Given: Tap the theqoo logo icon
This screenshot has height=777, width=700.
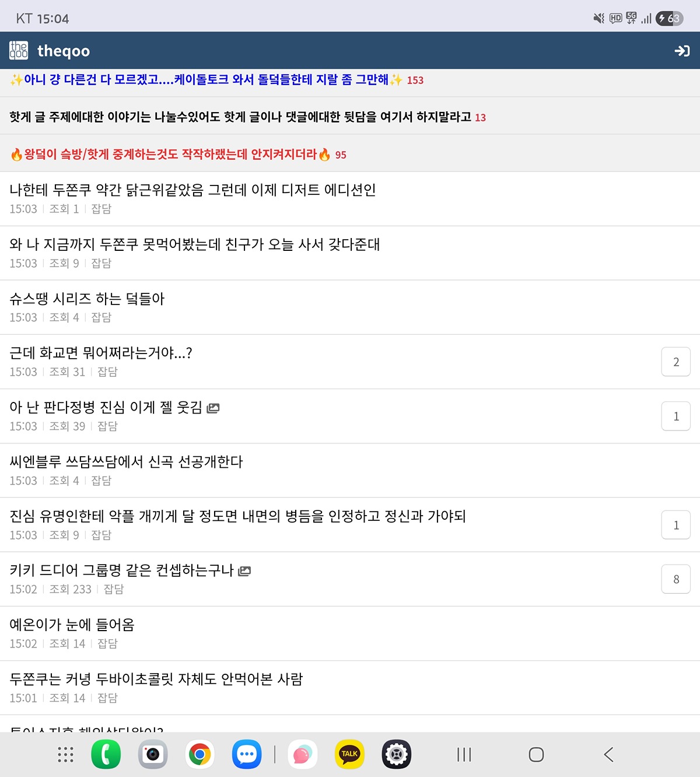Looking at the screenshot, I should (19, 51).
